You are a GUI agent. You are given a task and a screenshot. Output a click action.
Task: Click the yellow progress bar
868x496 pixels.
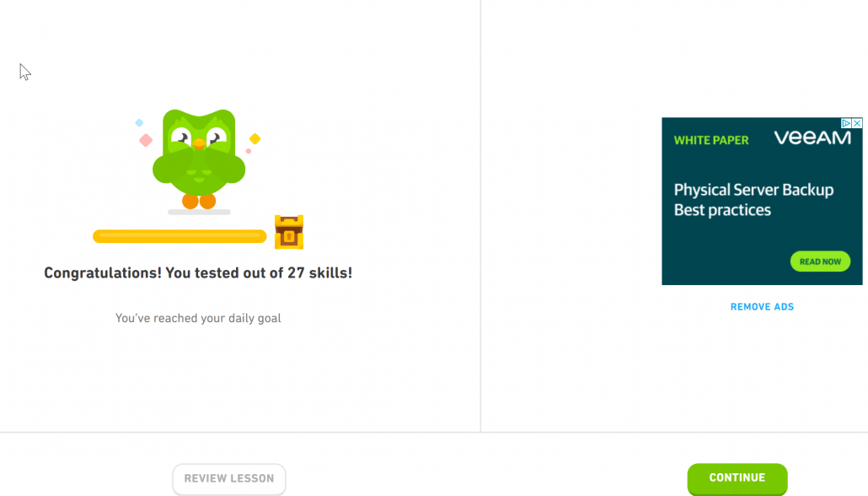tap(179, 236)
